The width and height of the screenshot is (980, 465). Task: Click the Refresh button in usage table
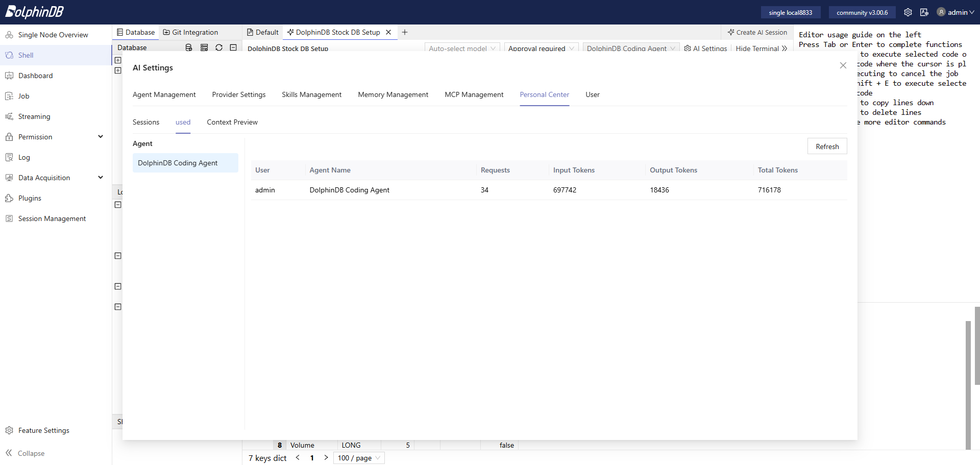(x=827, y=146)
